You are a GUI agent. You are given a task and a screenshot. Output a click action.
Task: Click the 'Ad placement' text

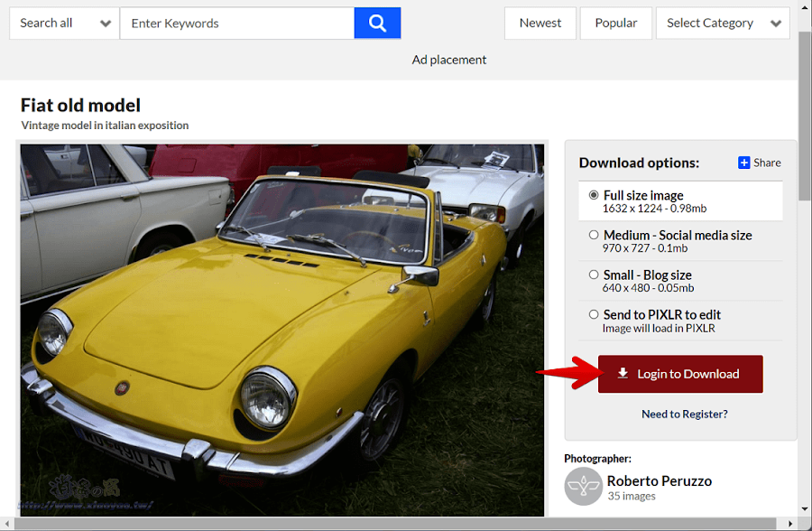(449, 60)
